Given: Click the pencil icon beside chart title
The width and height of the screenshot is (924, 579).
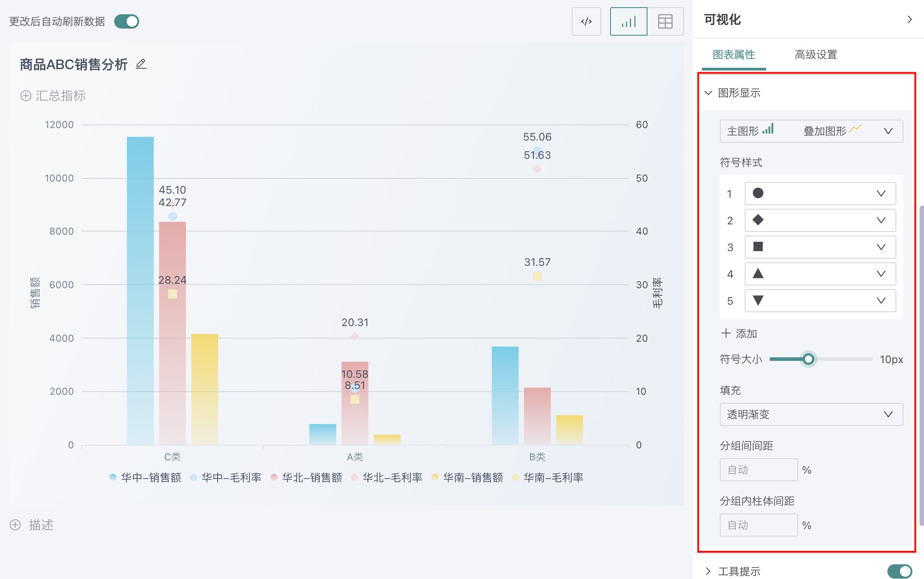Looking at the screenshot, I should pyautogui.click(x=141, y=64).
